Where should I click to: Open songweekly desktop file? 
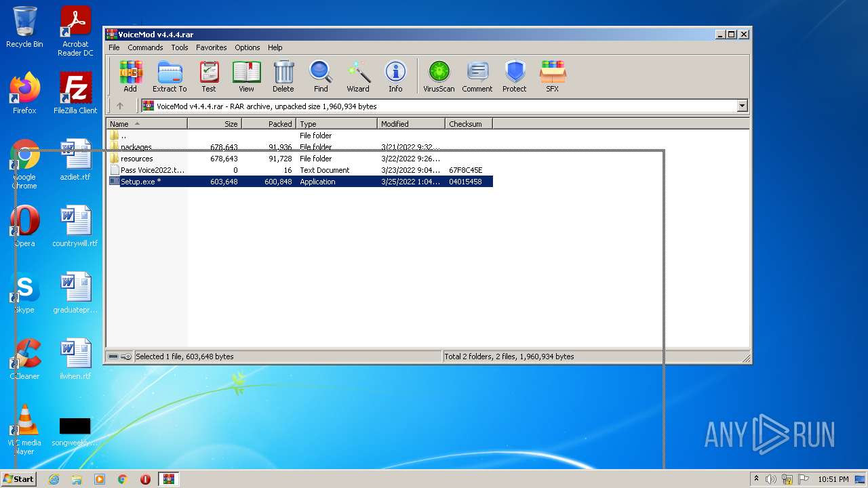75,432
